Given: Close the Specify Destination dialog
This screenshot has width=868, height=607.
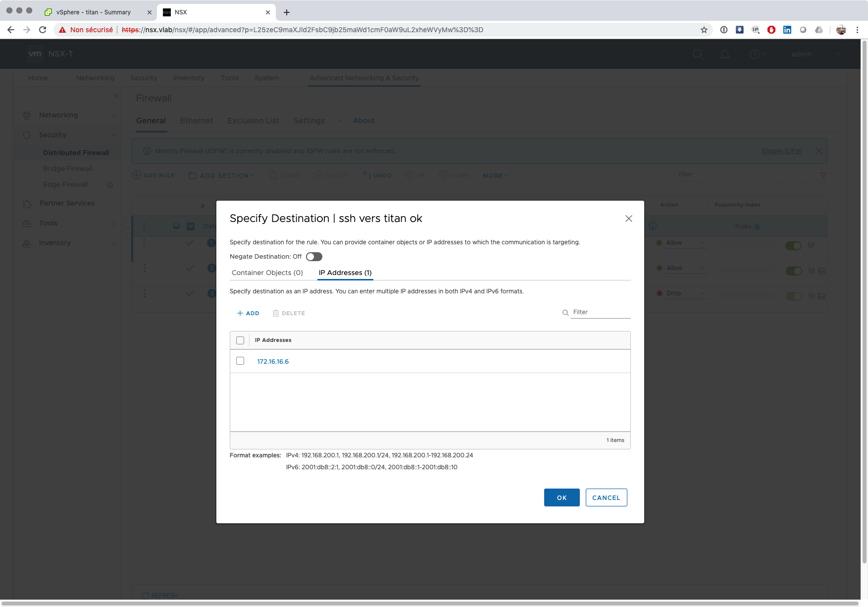Looking at the screenshot, I should (x=628, y=219).
